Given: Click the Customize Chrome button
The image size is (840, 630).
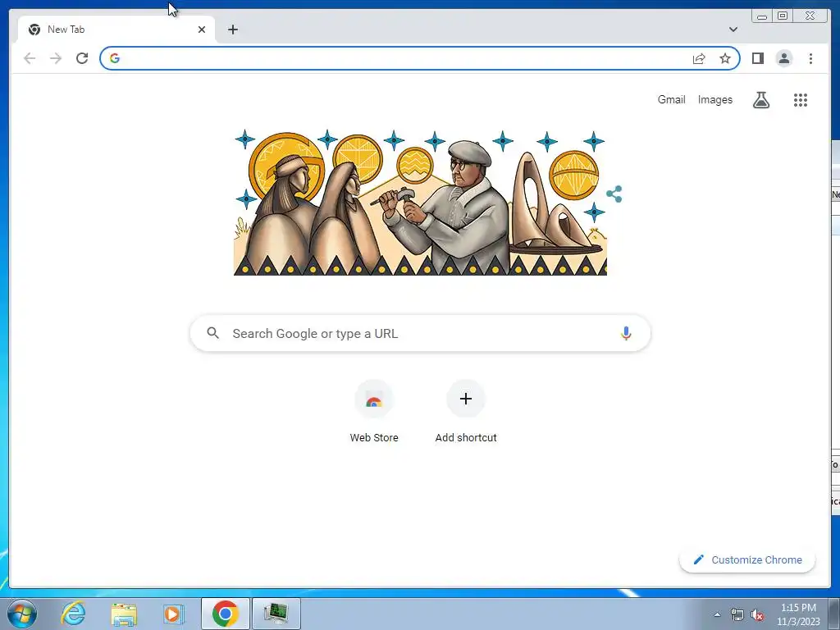Looking at the screenshot, I should [747, 559].
